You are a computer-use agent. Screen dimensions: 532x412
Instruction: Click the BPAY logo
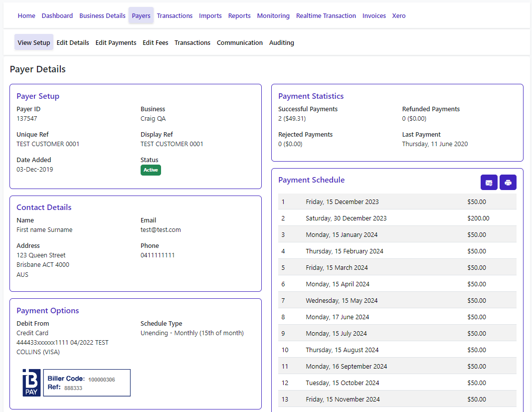click(31, 383)
